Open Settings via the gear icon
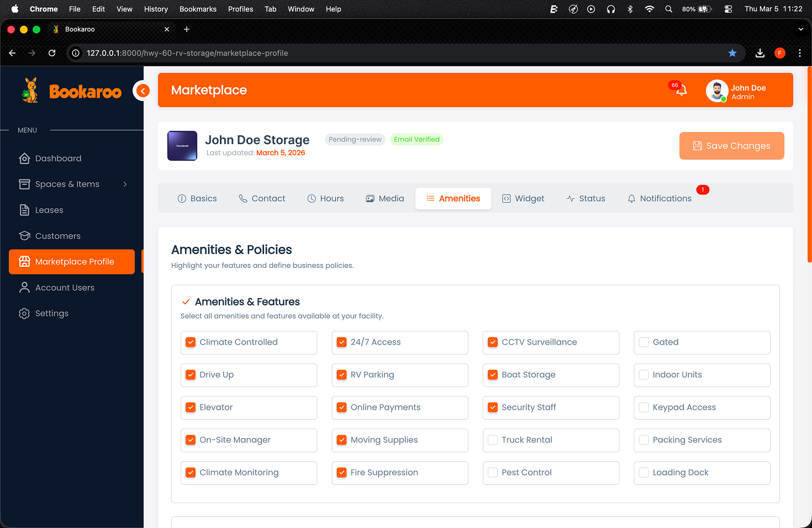 [24, 313]
